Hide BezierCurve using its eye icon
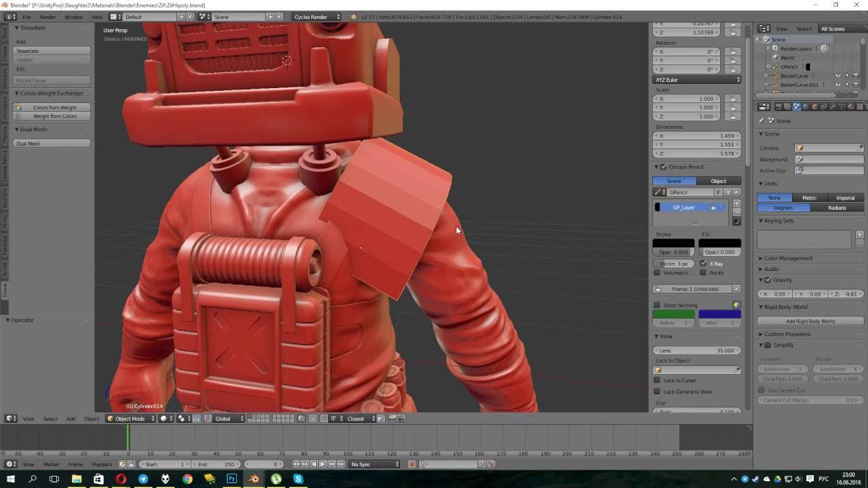868x488 pixels. click(837, 76)
